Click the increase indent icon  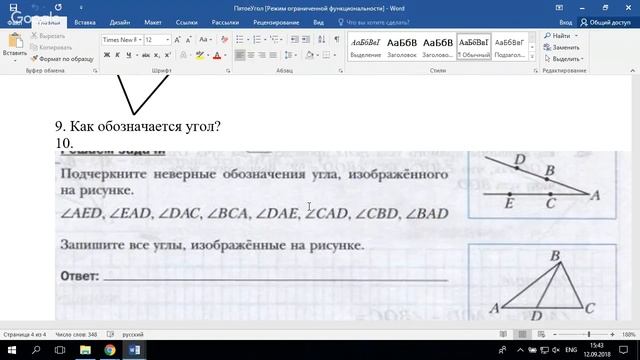point(306,40)
